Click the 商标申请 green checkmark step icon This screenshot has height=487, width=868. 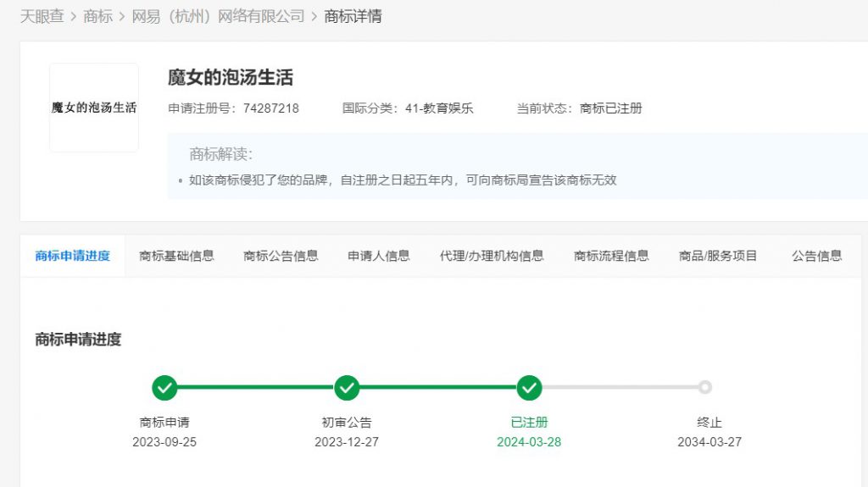[x=164, y=387]
